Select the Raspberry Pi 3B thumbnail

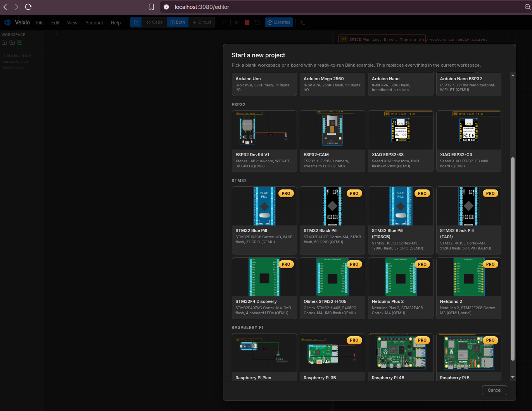[x=333, y=353]
